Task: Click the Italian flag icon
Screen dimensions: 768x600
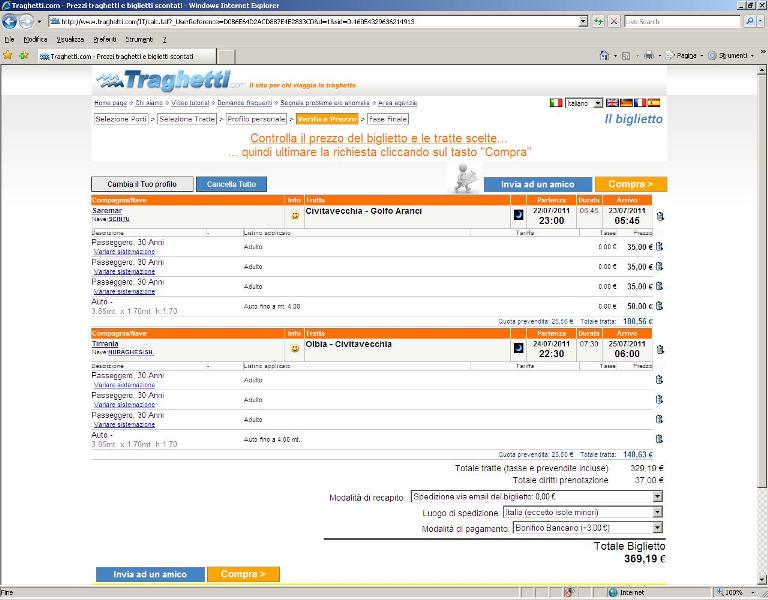Action: pyautogui.click(x=556, y=103)
